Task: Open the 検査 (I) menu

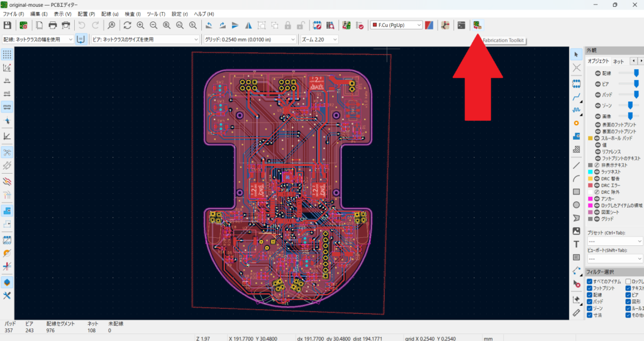Action: click(x=133, y=14)
